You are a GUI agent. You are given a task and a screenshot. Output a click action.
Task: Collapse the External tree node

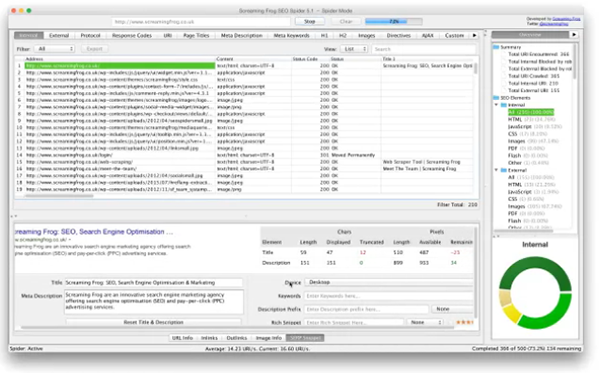click(x=496, y=170)
